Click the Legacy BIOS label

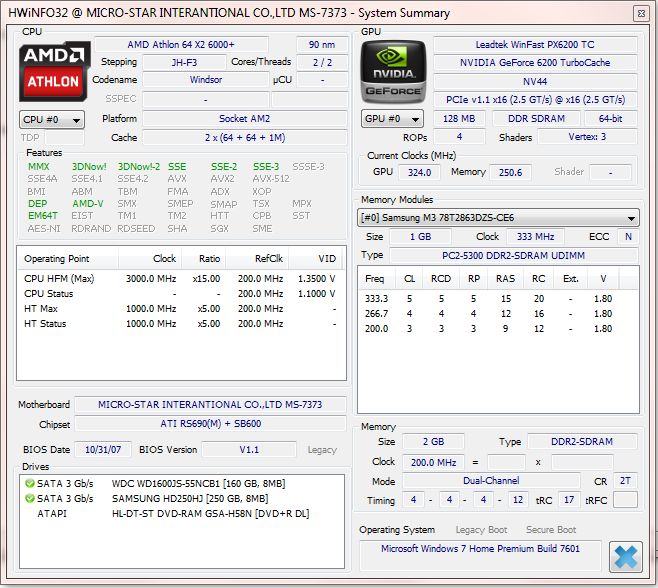coord(322,450)
